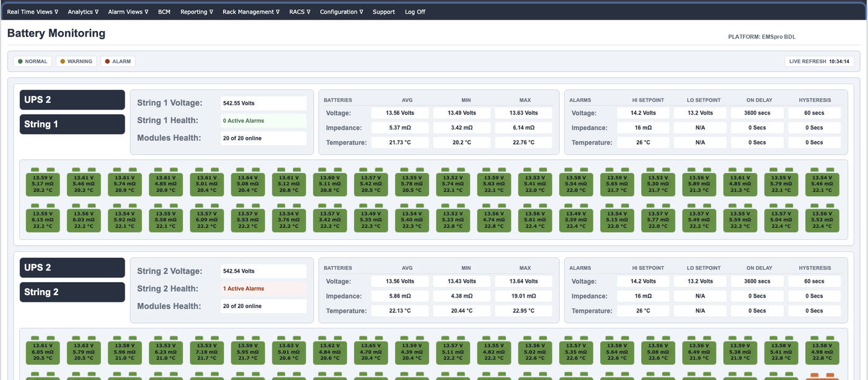
Task: Click the Log Off link
Action: (x=415, y=12)
